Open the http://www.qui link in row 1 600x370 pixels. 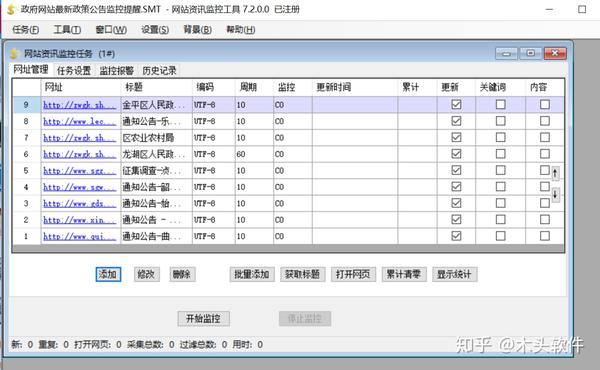[x=80, y=236]
